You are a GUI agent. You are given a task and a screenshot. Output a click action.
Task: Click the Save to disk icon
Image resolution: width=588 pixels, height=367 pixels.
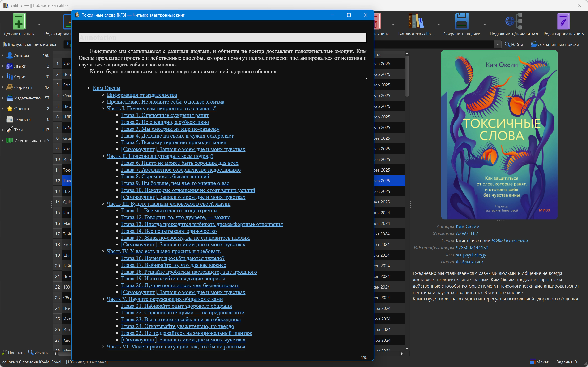pyautogui.click(x=461, y=21)
